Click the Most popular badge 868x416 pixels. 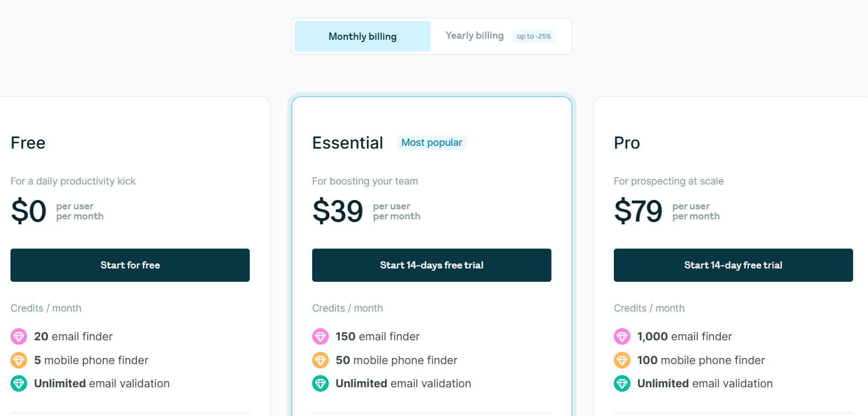click(432, 143)
